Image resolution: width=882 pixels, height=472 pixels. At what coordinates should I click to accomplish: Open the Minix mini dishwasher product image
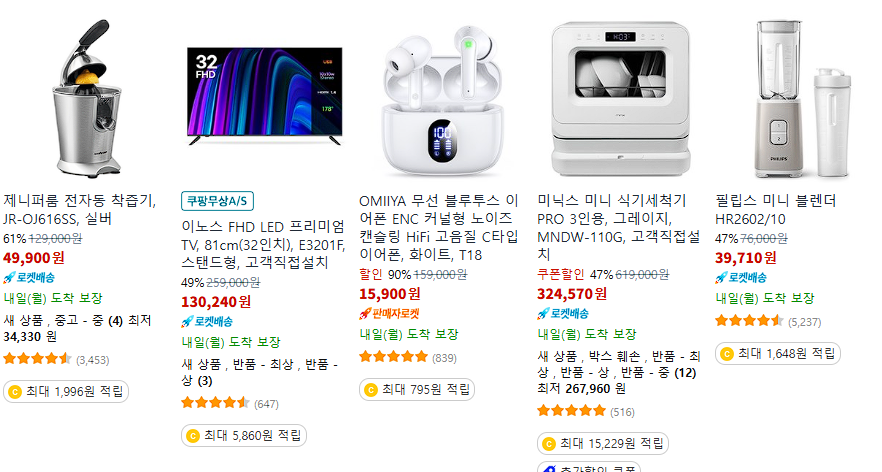pos(620,99)
